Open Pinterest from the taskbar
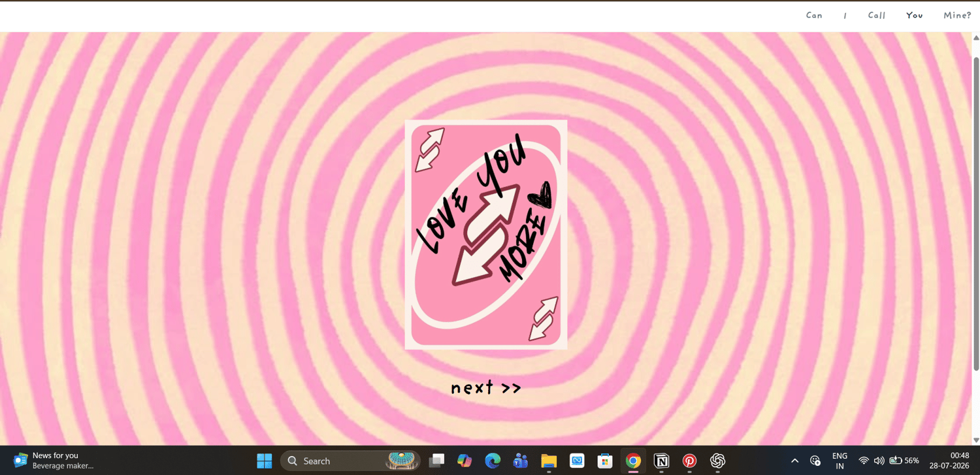The height and width of the screenshot is (475, 980). click(689, 461)
